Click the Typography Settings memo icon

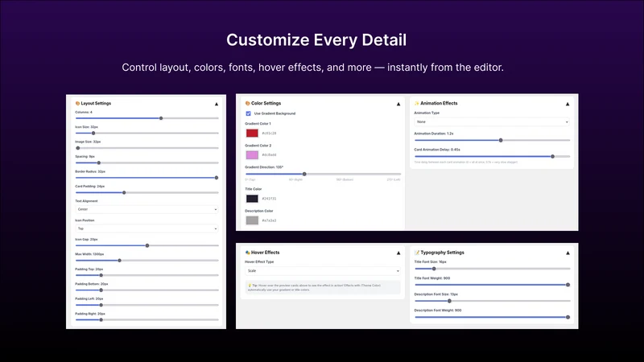(417, 253)
